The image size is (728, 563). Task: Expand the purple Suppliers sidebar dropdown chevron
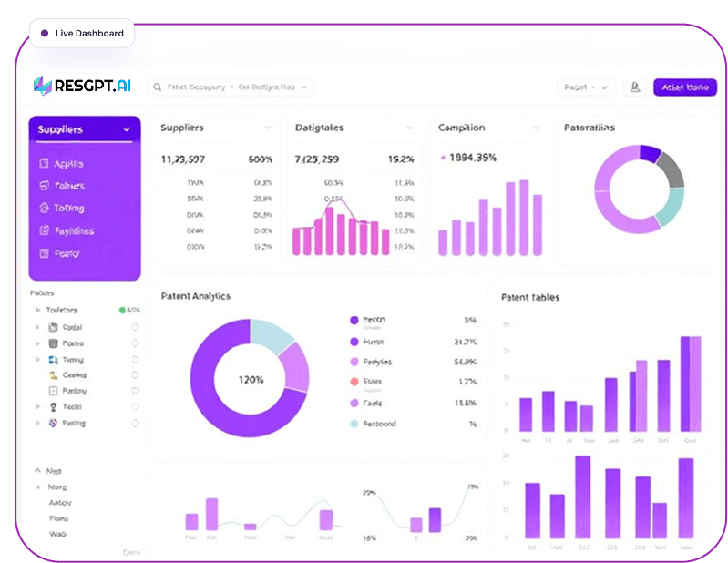[126, 130]
